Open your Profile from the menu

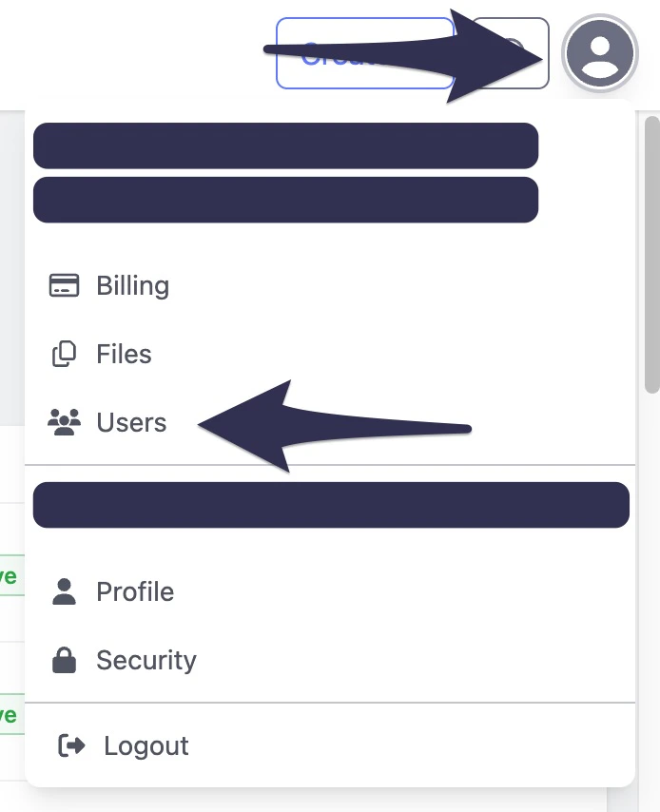point(134,590)
